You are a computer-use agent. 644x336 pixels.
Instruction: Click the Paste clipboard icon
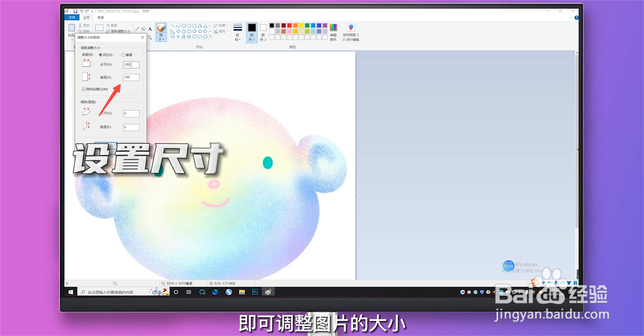(x=71, y=27)
